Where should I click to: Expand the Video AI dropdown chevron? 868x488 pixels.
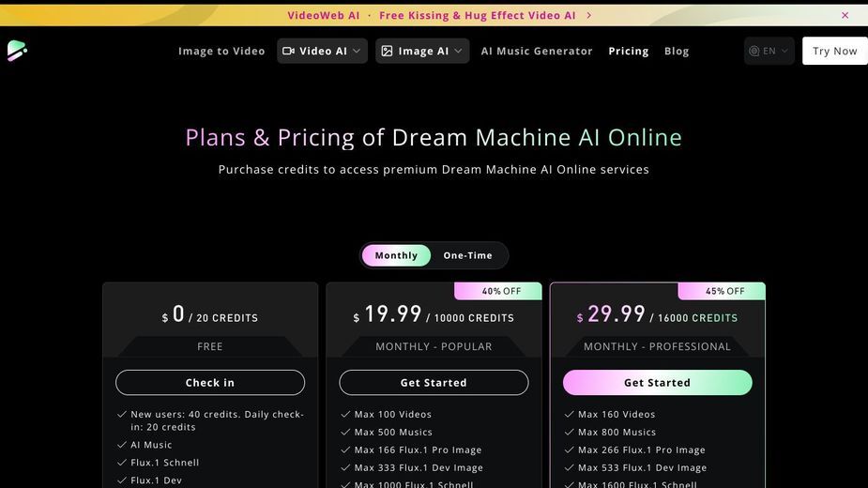tap(357, 51)
